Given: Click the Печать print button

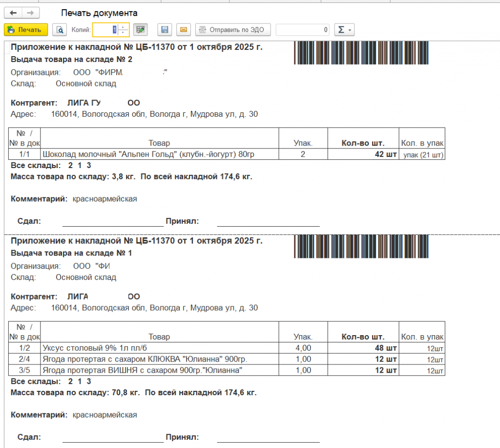Looking at the screenshot, I should pos(26,30).
